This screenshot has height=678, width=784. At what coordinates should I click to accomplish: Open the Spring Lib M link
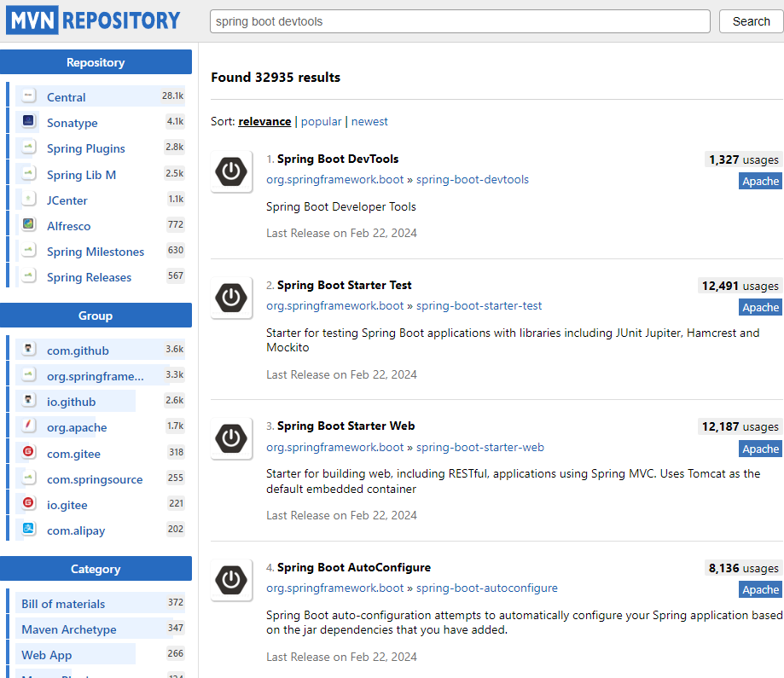[82, 175]
